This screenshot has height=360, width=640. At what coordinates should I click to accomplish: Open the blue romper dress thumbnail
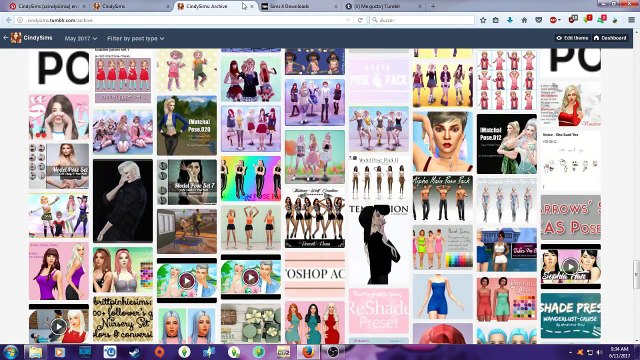(x=442, y=296)
